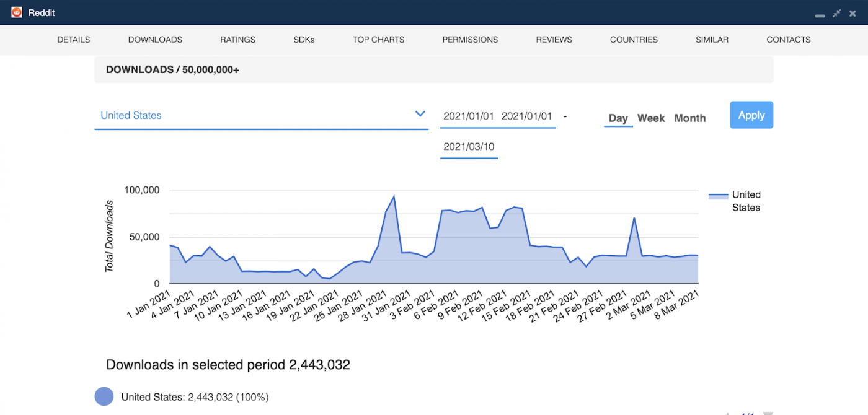Apply the selected date range

click(751, 115)
